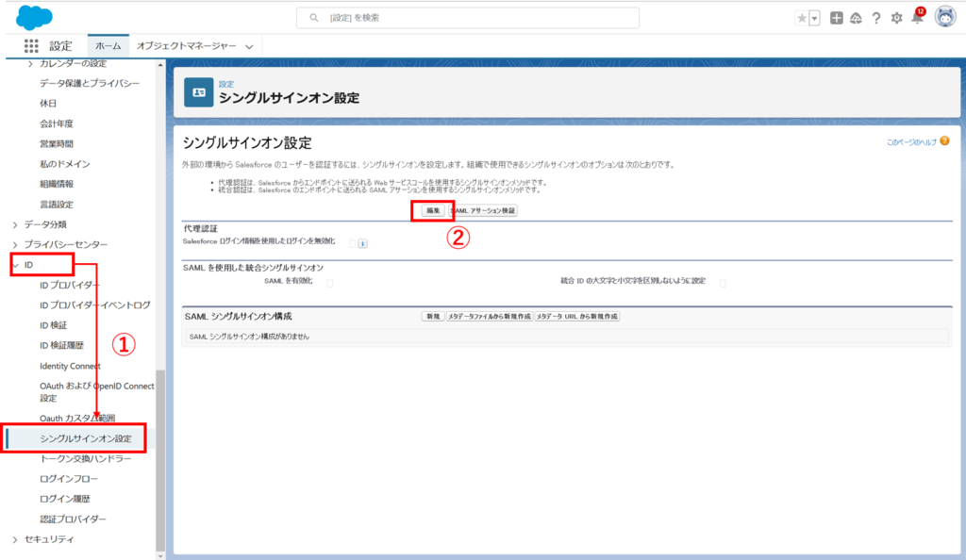Click the sidebar scroll down arrow

[160, 555]
